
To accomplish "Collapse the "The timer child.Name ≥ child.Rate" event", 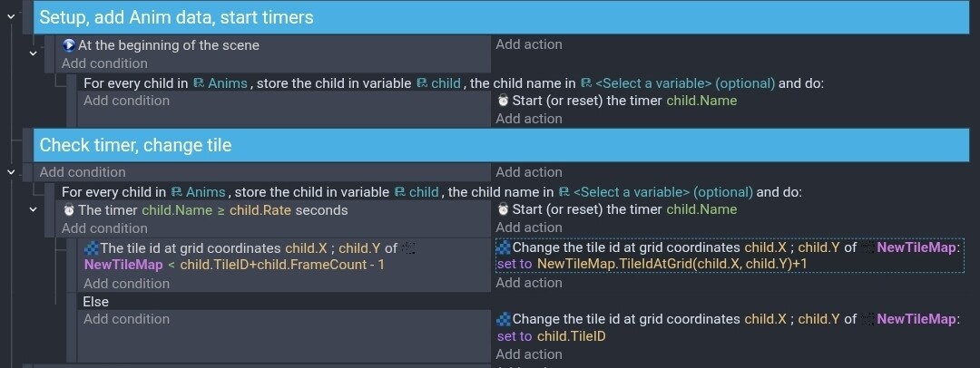I will [33, 209].
